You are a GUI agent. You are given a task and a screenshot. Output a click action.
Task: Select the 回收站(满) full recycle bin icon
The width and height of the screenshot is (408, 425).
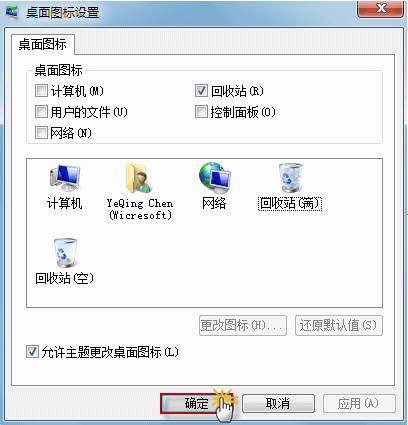click(x=290, y=178)
